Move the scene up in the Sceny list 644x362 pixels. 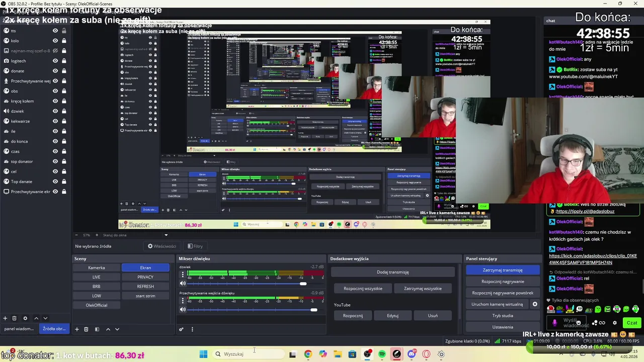point(108,329)
